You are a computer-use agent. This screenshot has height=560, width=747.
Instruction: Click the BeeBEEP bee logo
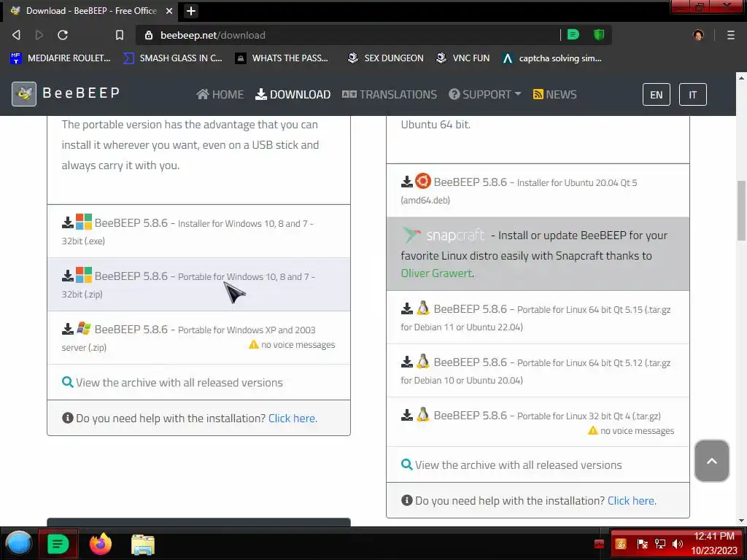24,94
